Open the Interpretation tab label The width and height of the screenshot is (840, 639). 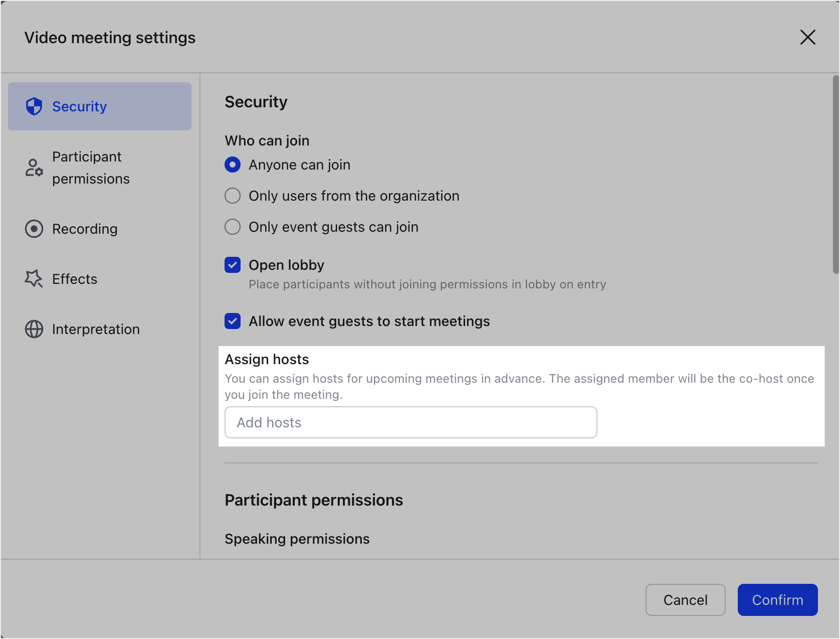click(x=96, y=329)
